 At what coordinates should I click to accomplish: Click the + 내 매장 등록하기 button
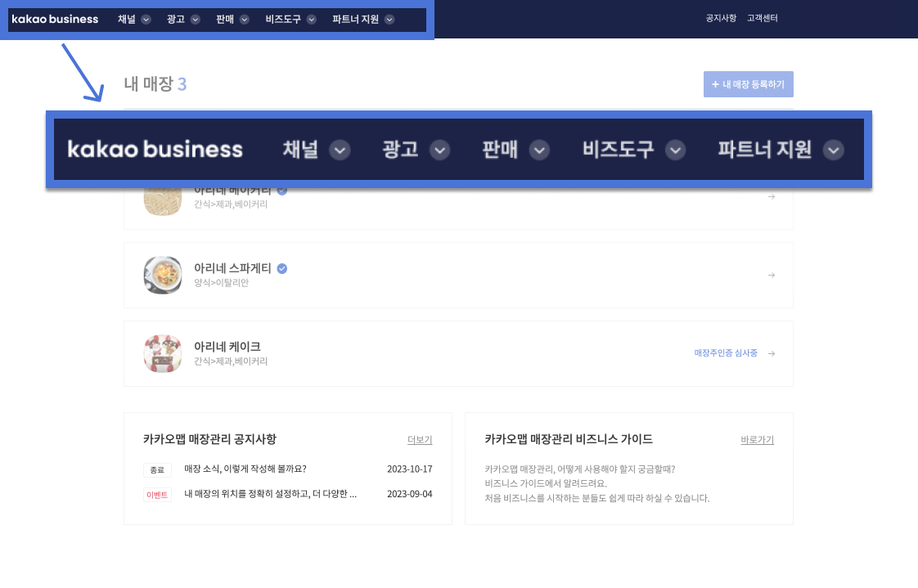[x=748, y=84]
